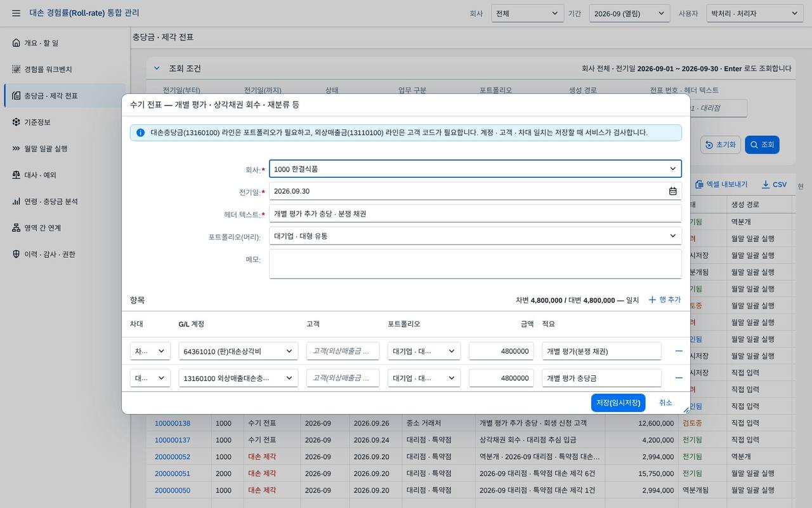Download table as CSV
812x508 pixels.
[x=775, y=185]
